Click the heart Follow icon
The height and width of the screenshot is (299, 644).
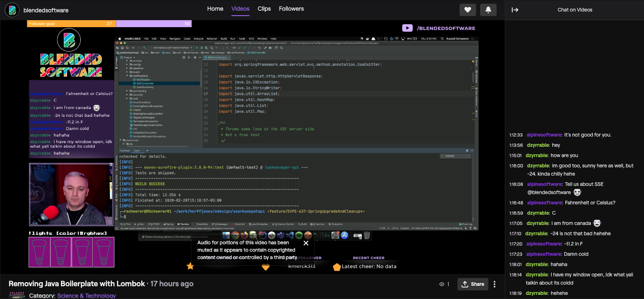tap(467, 10)
